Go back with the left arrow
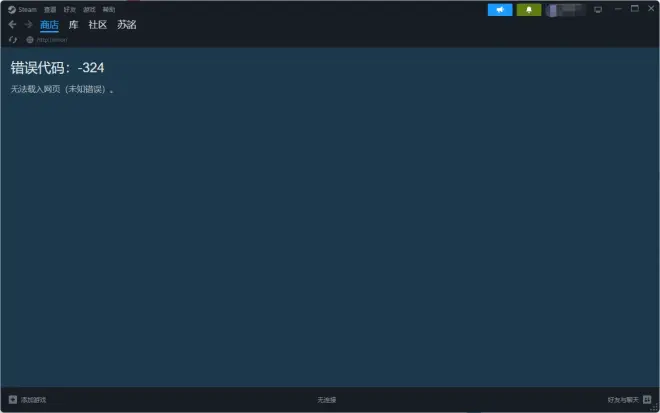660x413 pixels. (12, 25)
